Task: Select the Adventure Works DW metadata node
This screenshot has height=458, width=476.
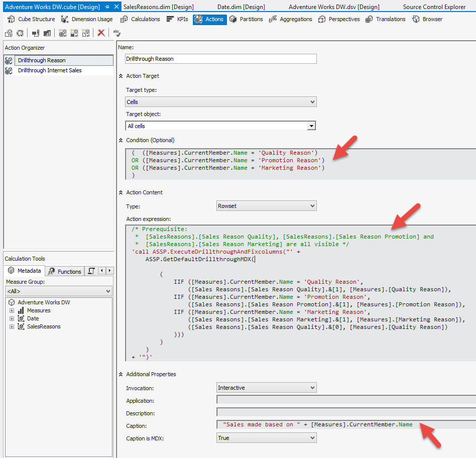Action: click(x=44, y=302)
